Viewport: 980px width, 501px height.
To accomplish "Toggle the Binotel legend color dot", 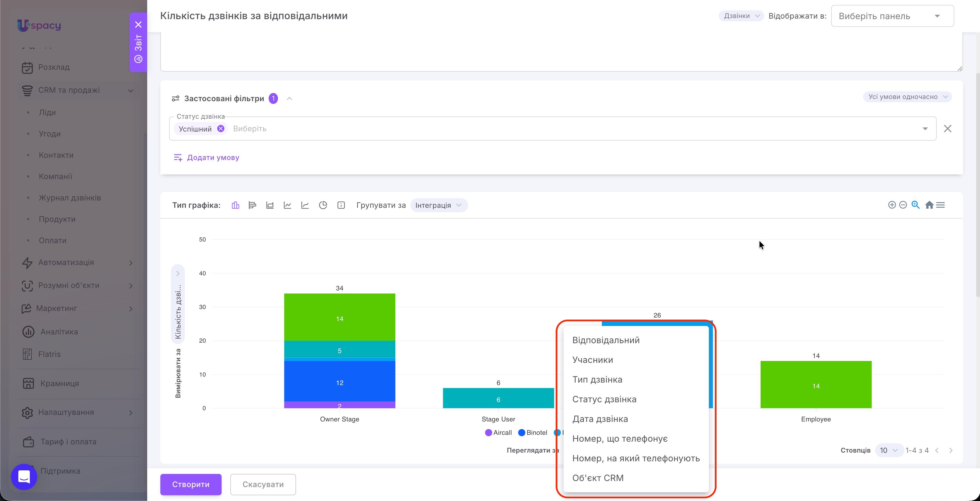I will point(521,433).
